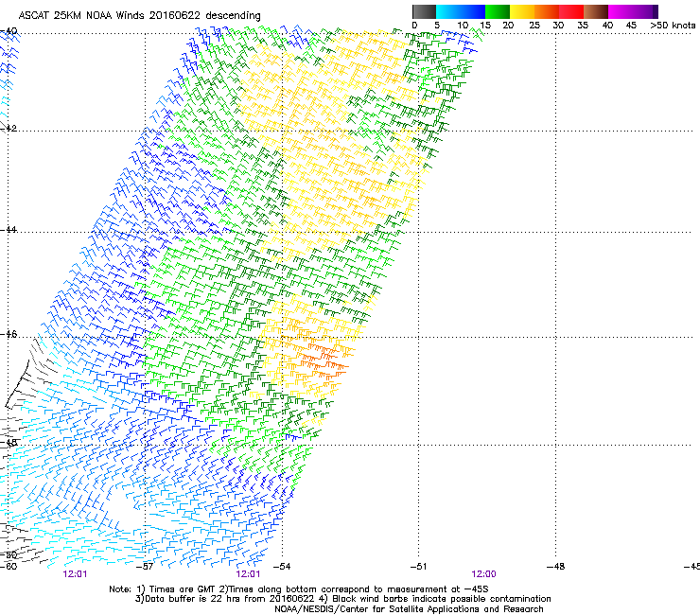This screenshot has width=700, height=615.
Task: Click the yellow 20-25 knots legend swatch
Action: [522, 11]
